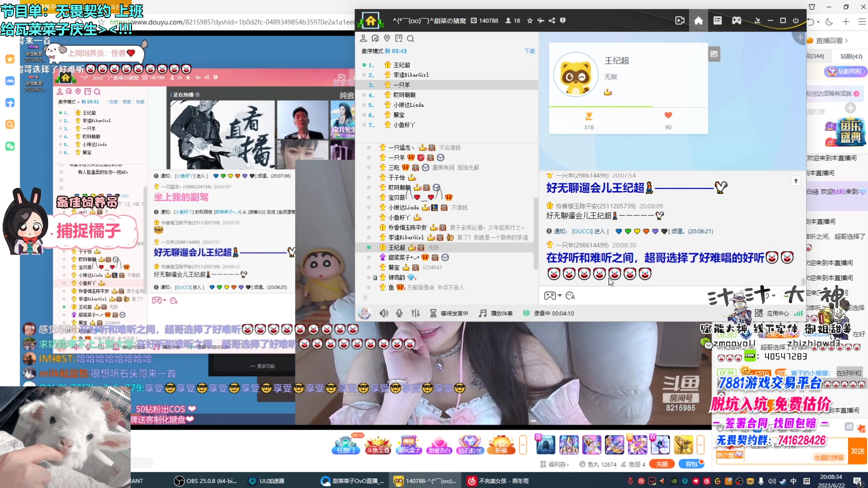Click the image icon beside profile card
868x488 pixels.
click(714, 54)
